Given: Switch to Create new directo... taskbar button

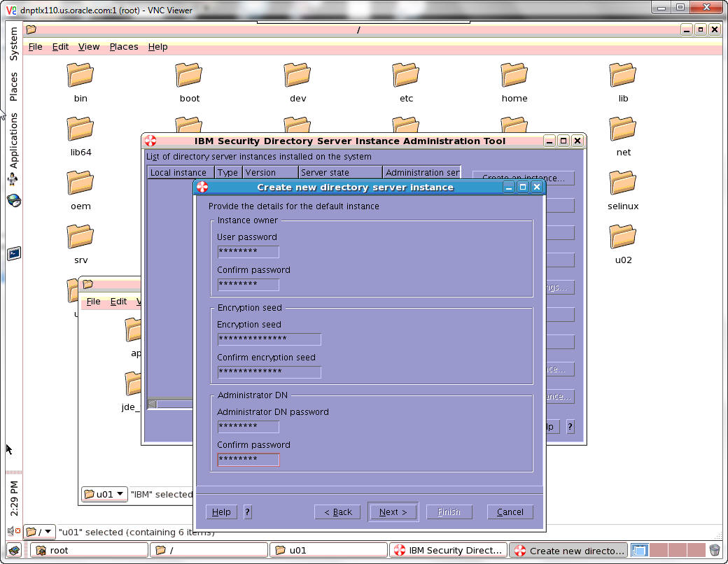Looking at the screenshot, I should tap(568, 551).
